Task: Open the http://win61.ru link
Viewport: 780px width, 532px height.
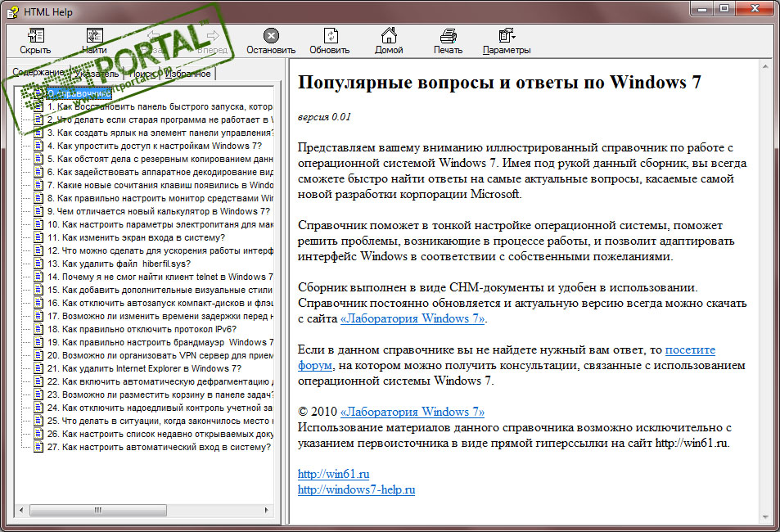Action: pyautogui.click(x=333, y=474)
